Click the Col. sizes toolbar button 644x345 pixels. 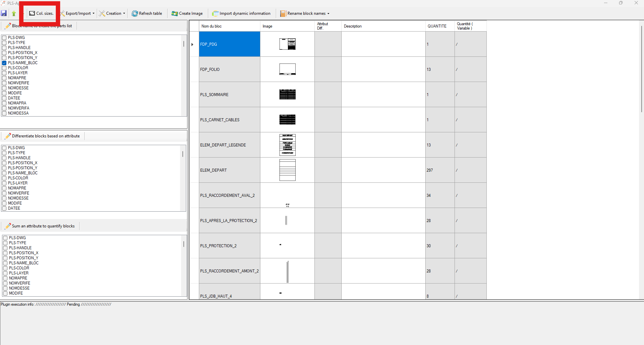41,13
